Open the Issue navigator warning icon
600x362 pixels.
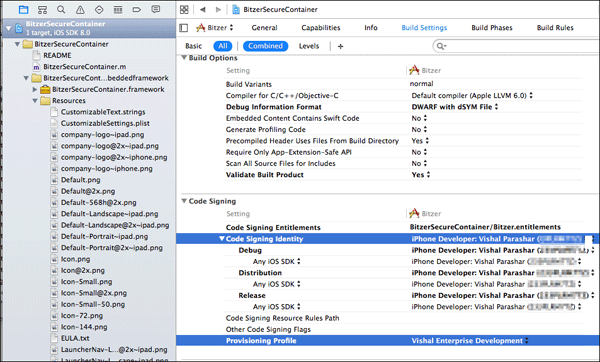80,10
